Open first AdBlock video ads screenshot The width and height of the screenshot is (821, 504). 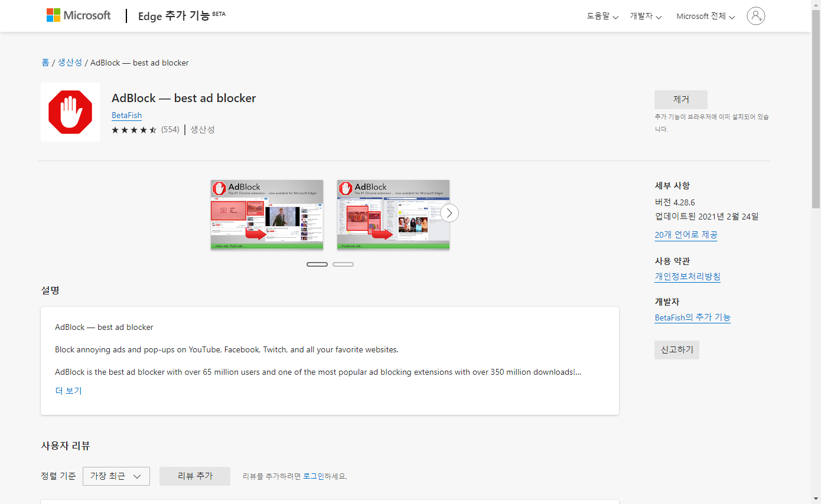267,215
